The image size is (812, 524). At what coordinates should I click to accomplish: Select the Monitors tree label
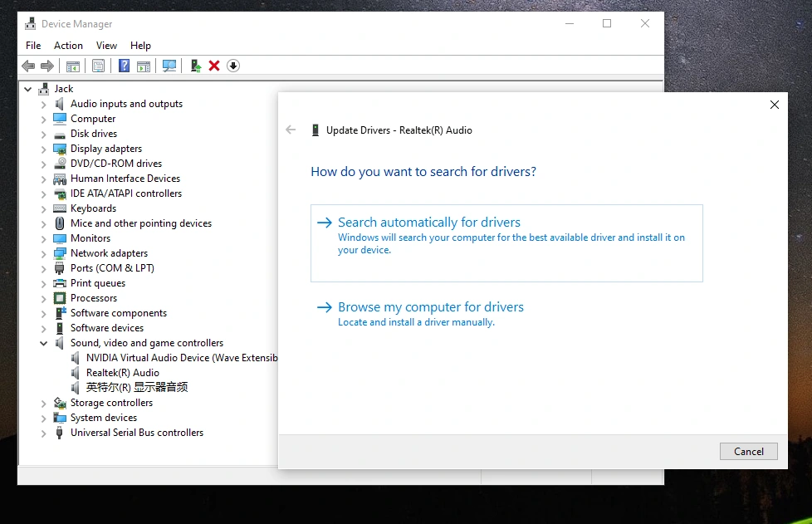(90, 238)
